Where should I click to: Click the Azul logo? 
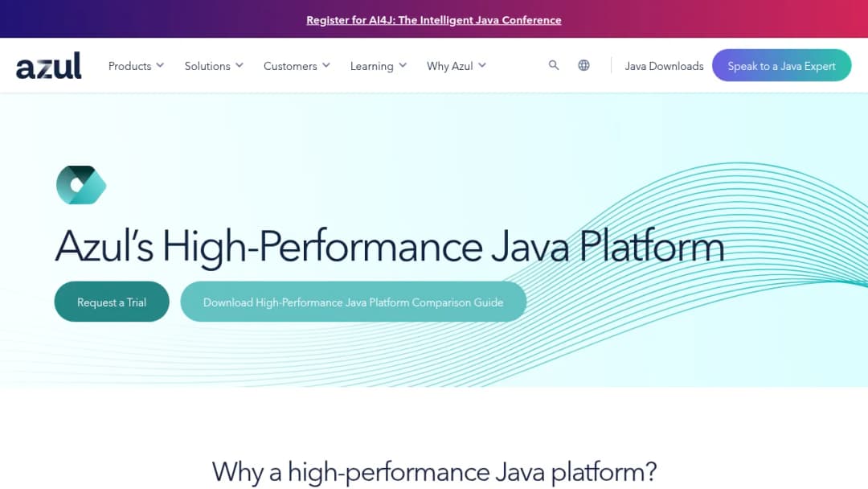[x=49, y=65]
